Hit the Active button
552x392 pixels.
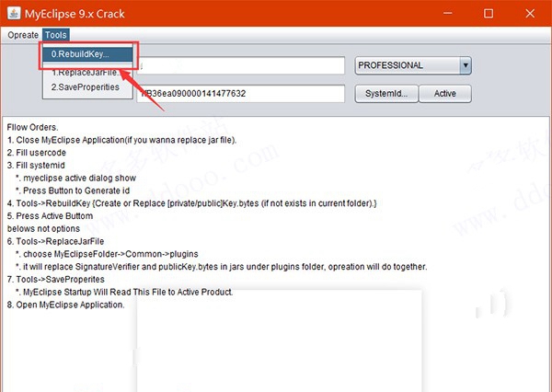(x=445, y=93)
